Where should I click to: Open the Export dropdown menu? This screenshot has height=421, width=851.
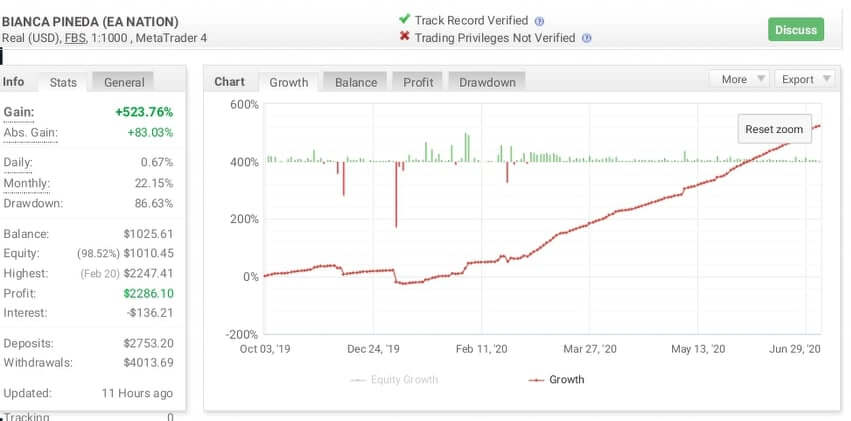[804, 79]
